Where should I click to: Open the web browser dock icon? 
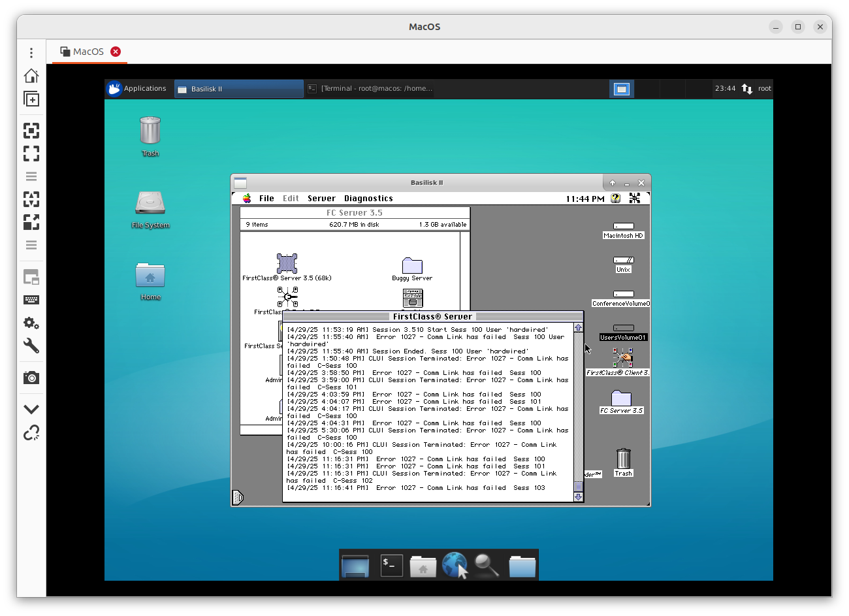coord(455,566)
